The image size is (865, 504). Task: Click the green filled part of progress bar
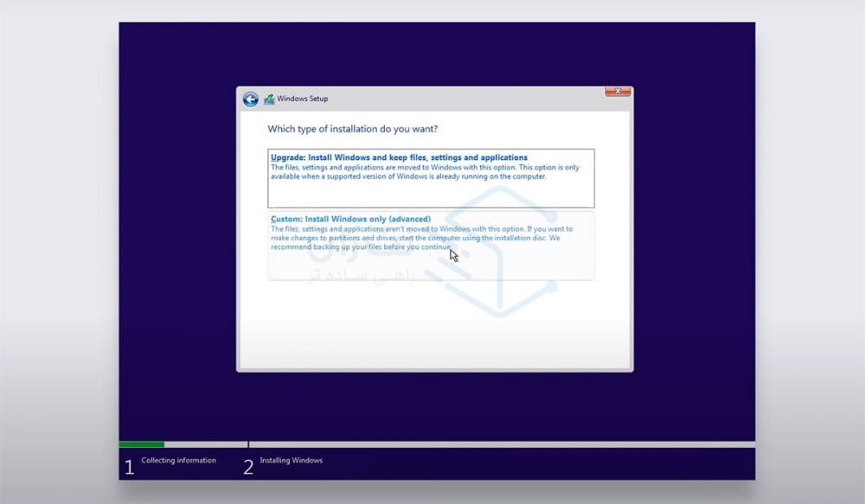pyautogui.click(x=142, y=444)
